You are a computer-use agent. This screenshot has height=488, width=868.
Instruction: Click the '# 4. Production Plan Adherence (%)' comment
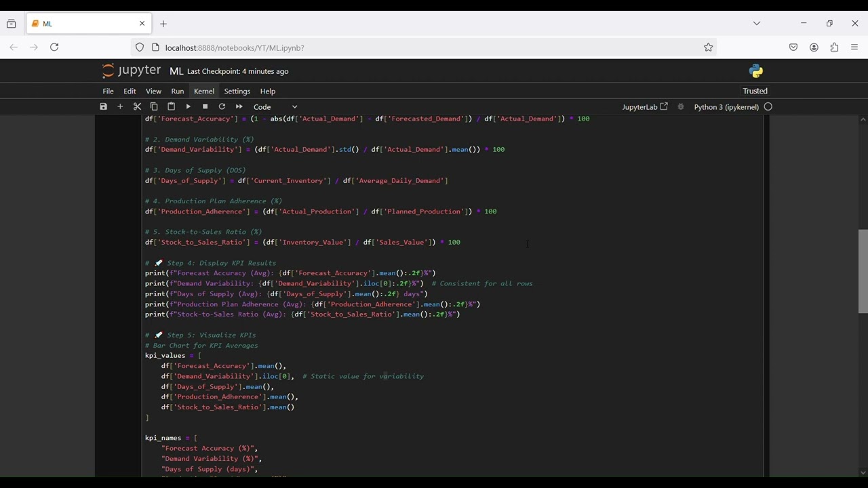[x=214, y=201]
